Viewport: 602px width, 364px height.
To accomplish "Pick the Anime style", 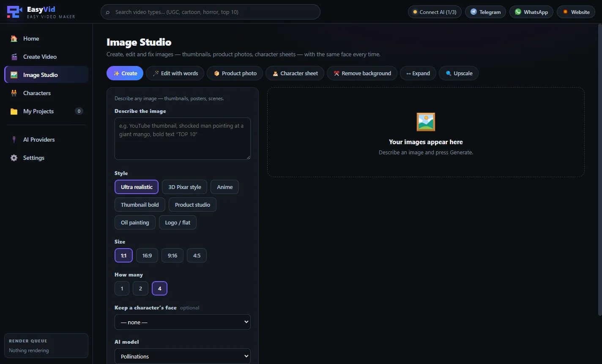I will [x=225, y=187].
